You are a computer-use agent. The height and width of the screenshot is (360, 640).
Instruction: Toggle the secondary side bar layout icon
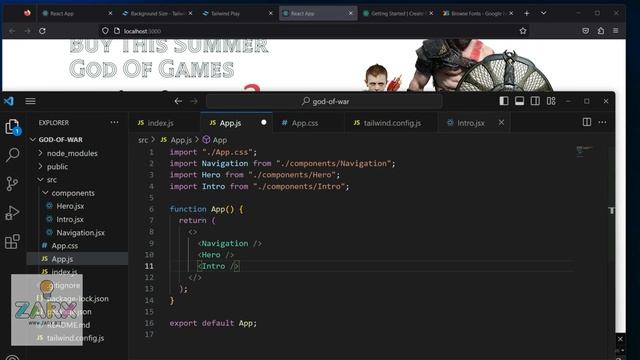[x=535, y=101]
